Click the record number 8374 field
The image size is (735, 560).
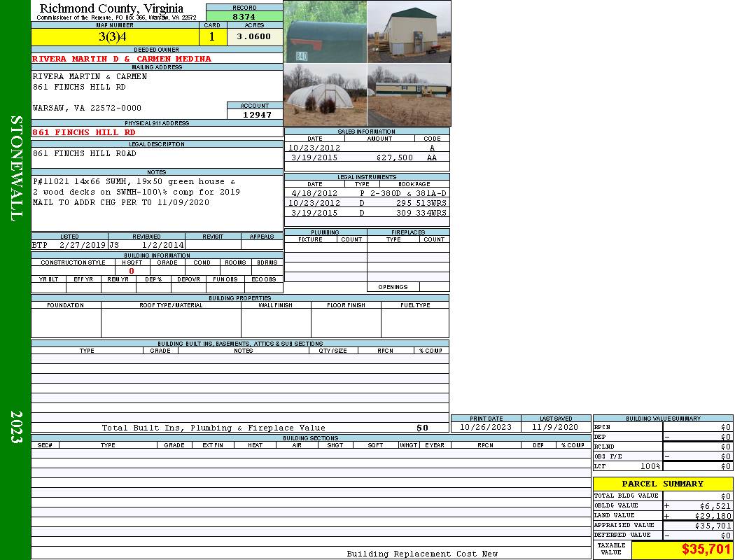pos(244,17)
